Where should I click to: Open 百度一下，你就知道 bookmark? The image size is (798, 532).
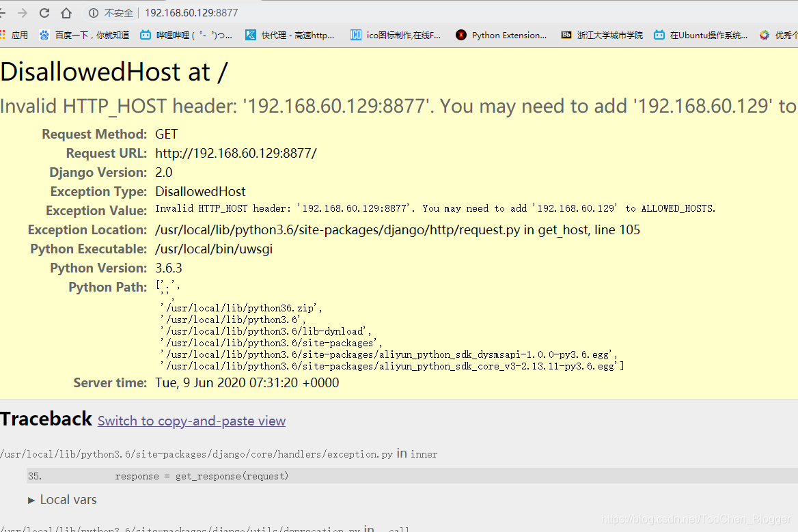click(x=85, y=35)
